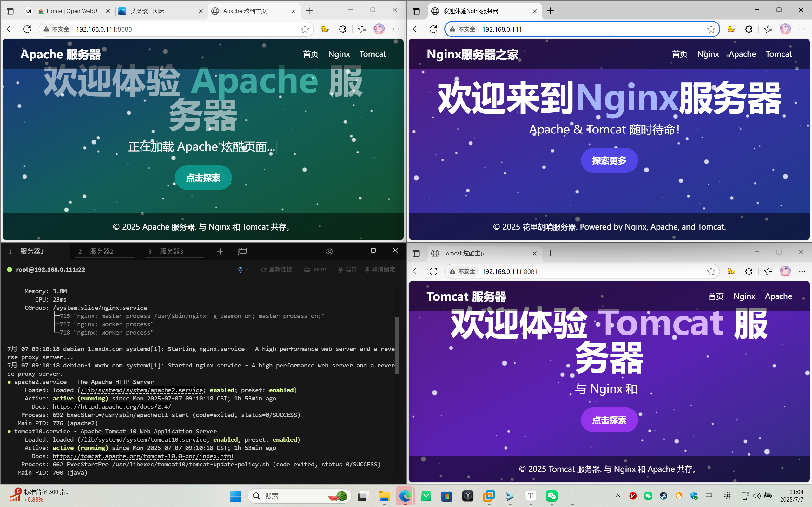
Task: Add new tab in Apache browser window
Action: tap(309, 11)
